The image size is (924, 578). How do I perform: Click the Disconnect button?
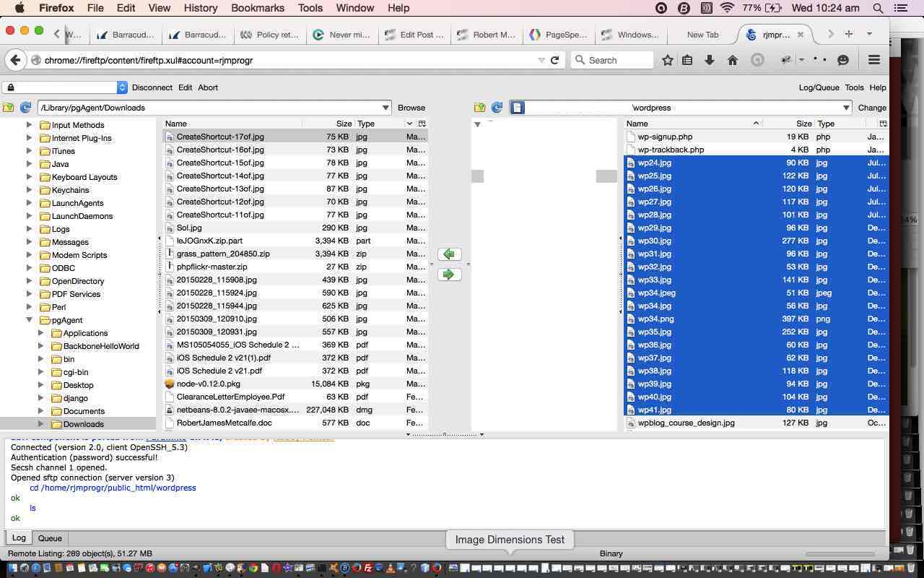click(x=152, y=87)
